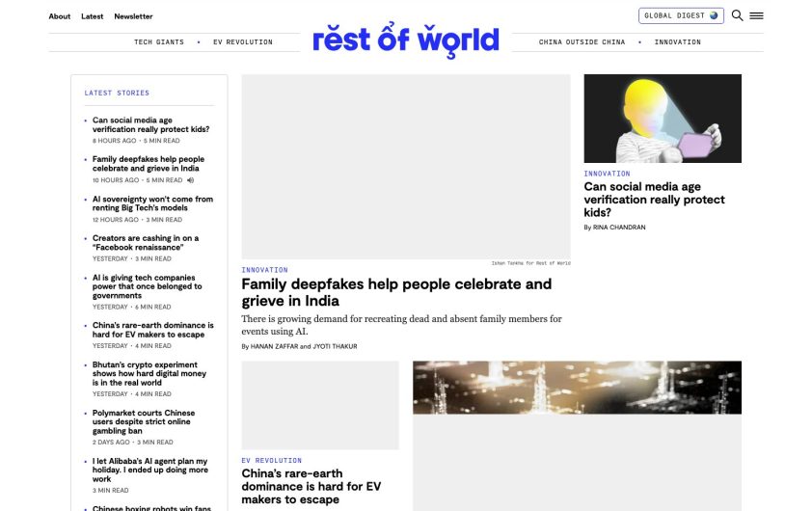Play audio icon for Family deepfakes story
The width and height of the screenshot is (812, 511).
click(191, 180)
